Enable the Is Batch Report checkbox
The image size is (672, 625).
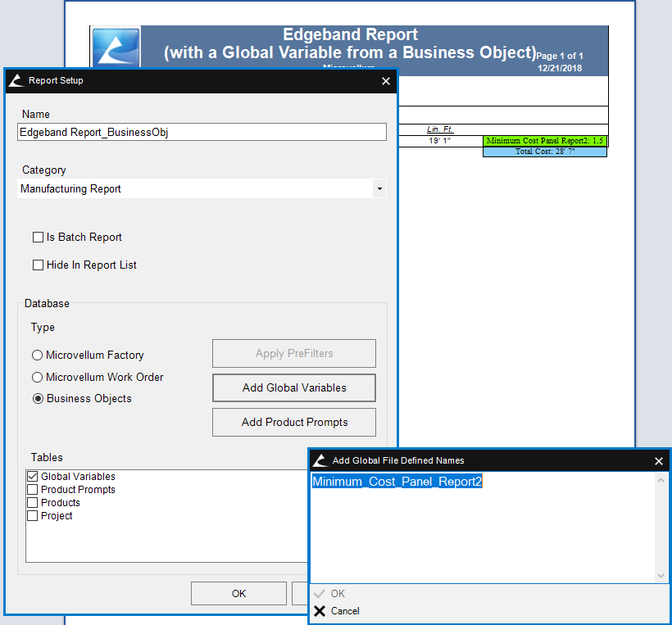pos(39,237)
